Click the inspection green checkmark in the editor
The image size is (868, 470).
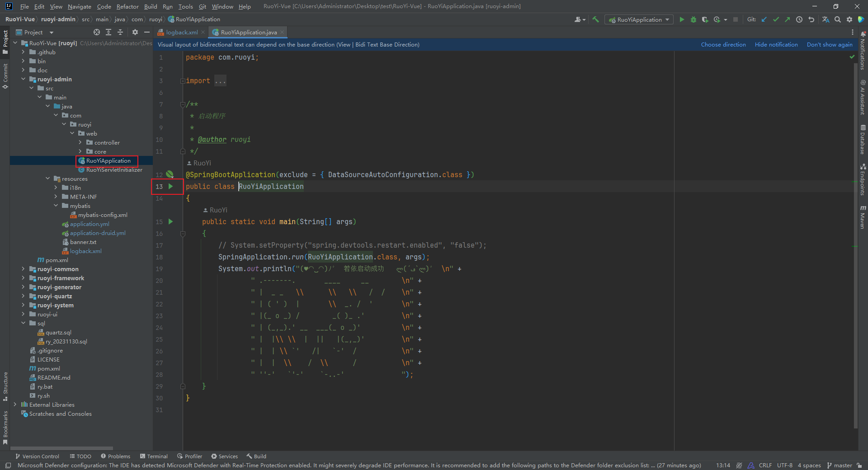852,57
